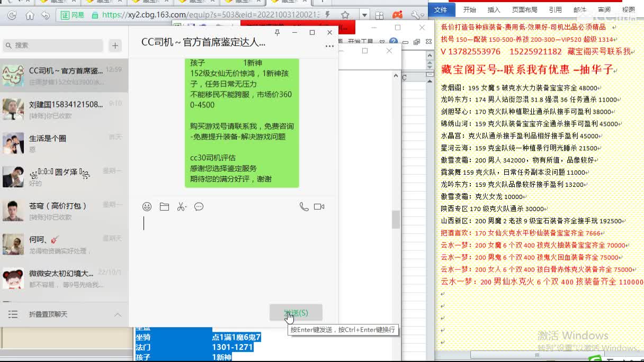644x362 pixels.
Task: Pin the WeChat window on top
Action: pos(277,32)
